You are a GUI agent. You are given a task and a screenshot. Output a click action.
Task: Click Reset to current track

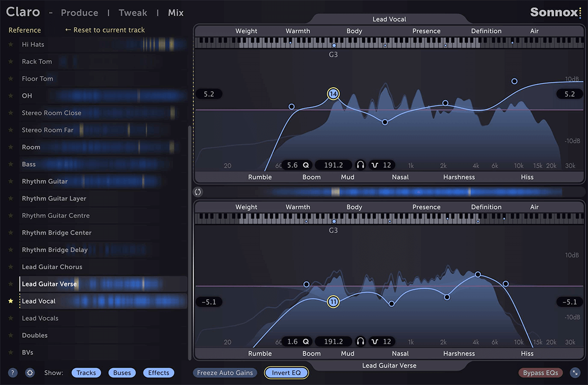point(105,30)
